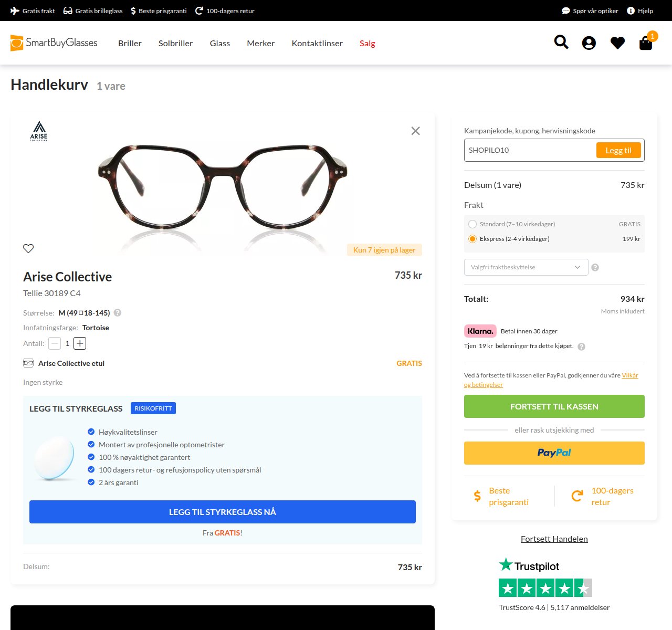Click the Hjelp info icon
This screenshot has width=672, height=630.
(631, 10)
